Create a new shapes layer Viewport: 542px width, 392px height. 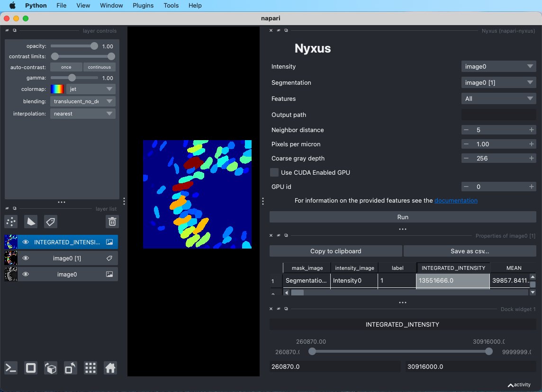pyautogui.click(x=31, y=222)
